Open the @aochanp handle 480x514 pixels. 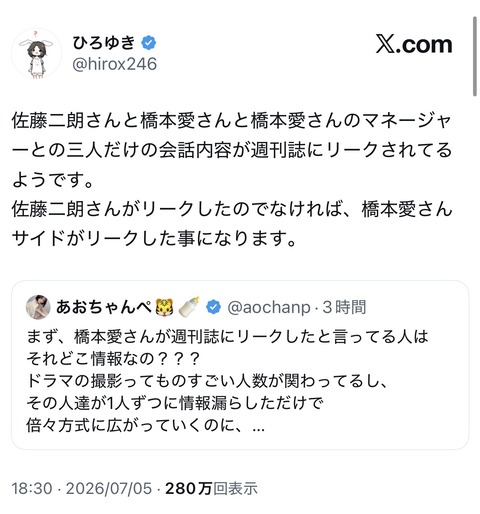coord(269,307)
